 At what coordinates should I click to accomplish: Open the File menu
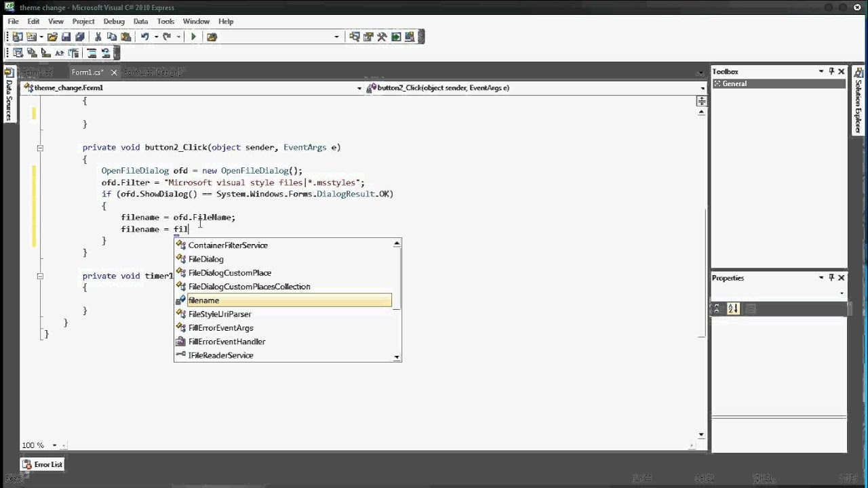(14, 22)
